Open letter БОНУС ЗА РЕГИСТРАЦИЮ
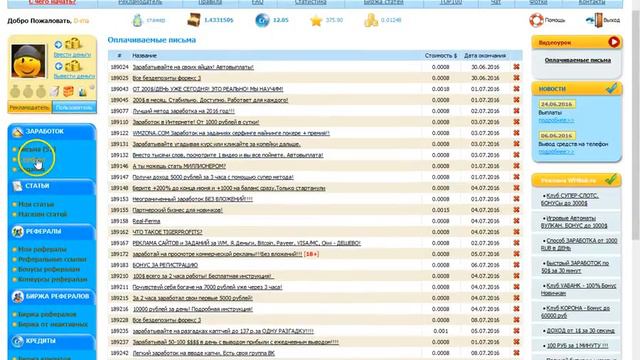Viewport: 640px width, 360px height. point(165,265)
